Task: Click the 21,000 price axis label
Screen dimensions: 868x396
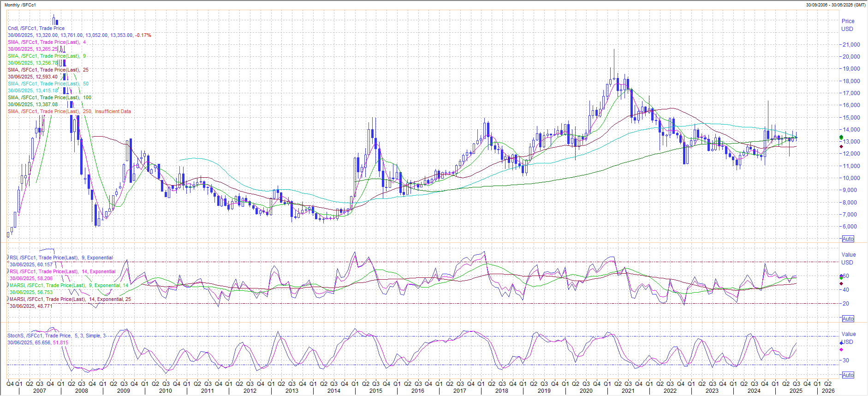Action: point(851,45)
